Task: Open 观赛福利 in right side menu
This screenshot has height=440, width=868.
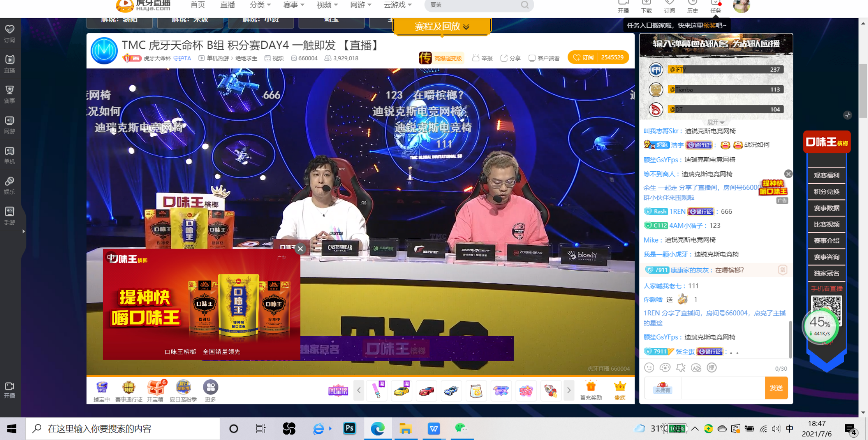Action: pyautogui.click(x=826, y=175)
